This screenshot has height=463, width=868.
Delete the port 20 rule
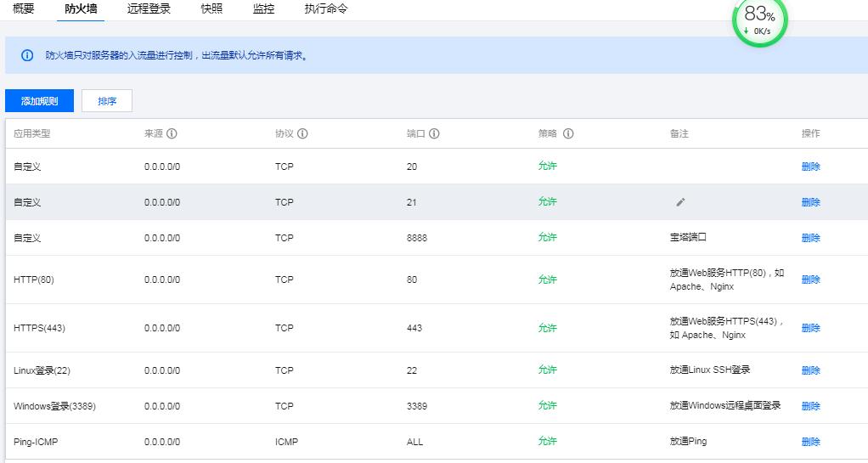pos(810,167)
